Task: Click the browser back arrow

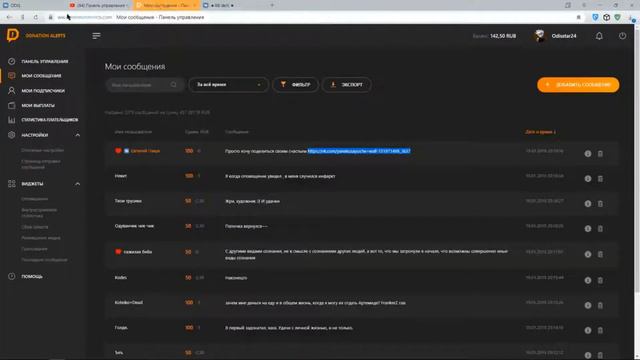Action: (x=9, y=17)
